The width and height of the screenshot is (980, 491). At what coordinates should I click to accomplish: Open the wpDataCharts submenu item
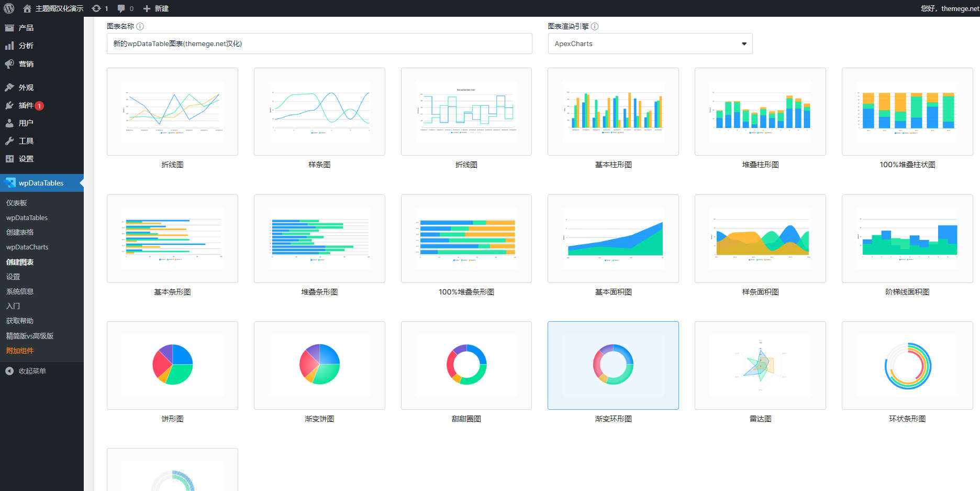tap(27, 247)
